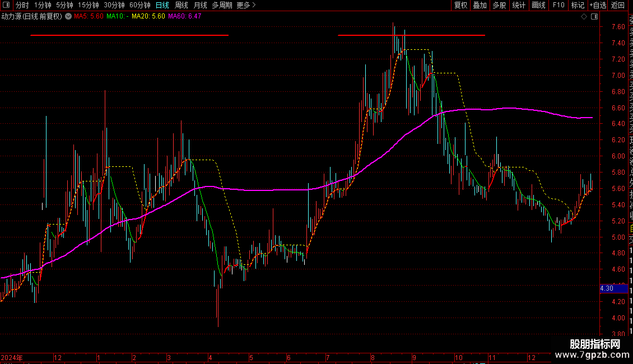Viewport: 633px width, 364px height.
Task: Select the MA60 magenta indicator label
Action: 184,16
